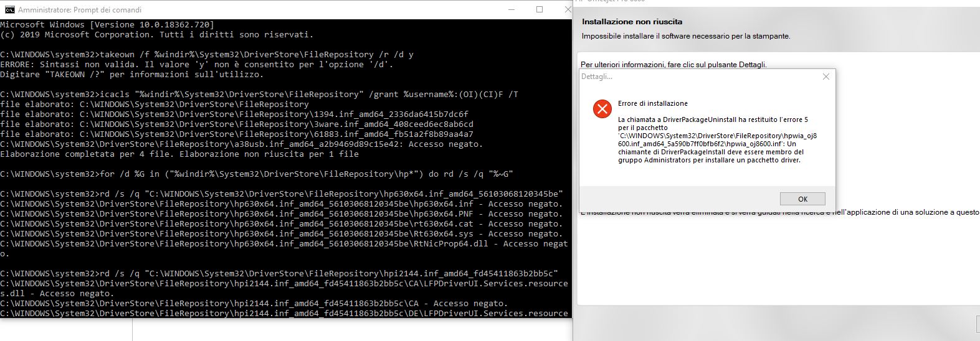Click the DriverPackageUninstall error message text
Image resolution: width=980 pixels, height=341 pixels.
tap(717, 139)
